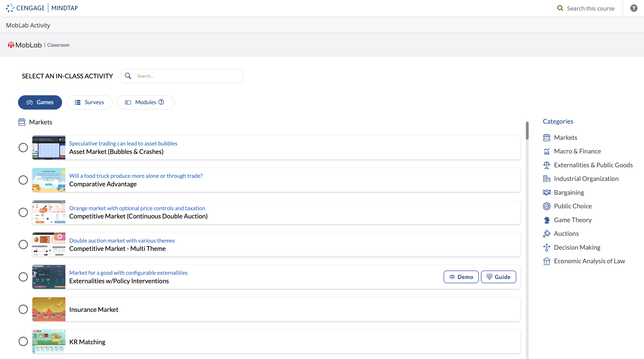The image size is (644, 359).
Task: Click the food truck Comparative Advantage thumbnail
Action: (x=49, y=180)
